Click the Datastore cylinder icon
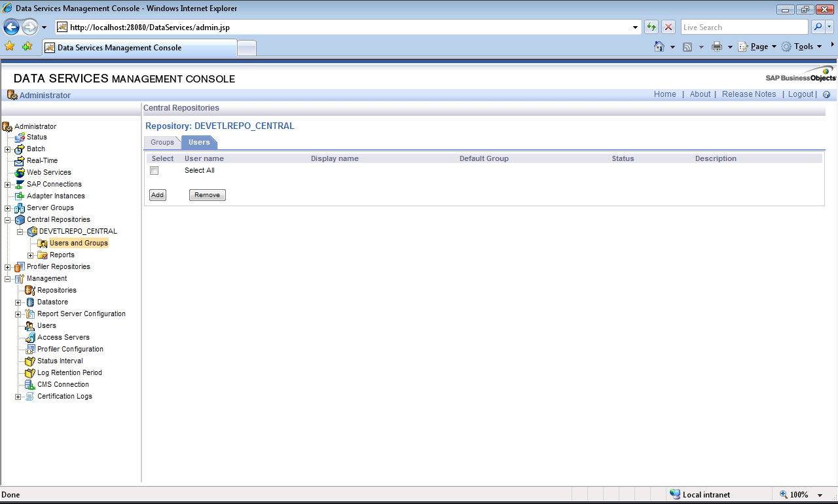Screen dimensions: 838x504 30,302
